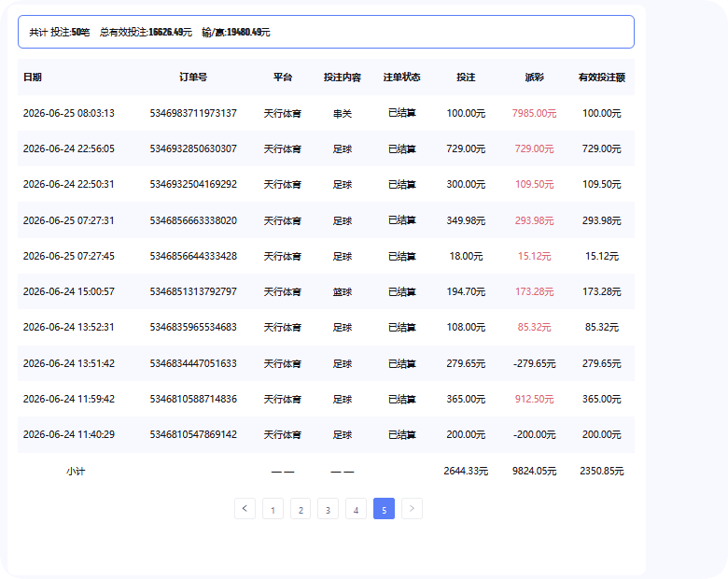The width and height of the screenshot is (728, 579).
Task: Click 总有效投注 16626.49元 summary
Action: point(146,32)
